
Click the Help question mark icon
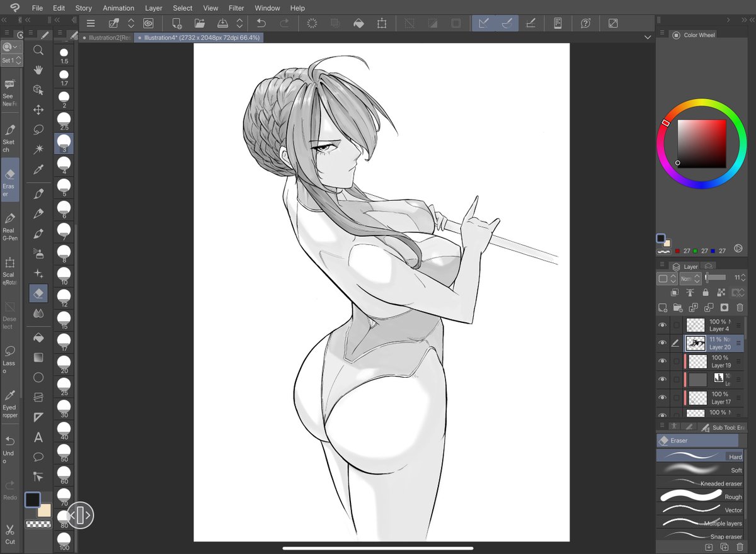pos(586,23)
